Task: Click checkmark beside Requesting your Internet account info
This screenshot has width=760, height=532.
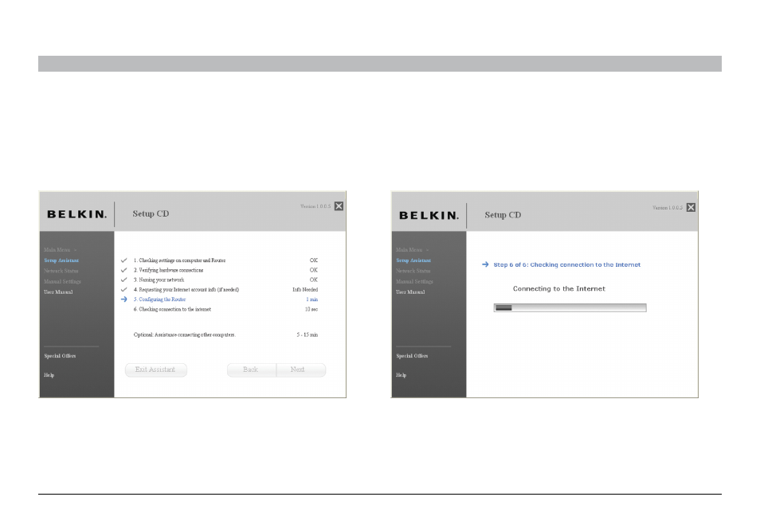Action: click(124, 289)
